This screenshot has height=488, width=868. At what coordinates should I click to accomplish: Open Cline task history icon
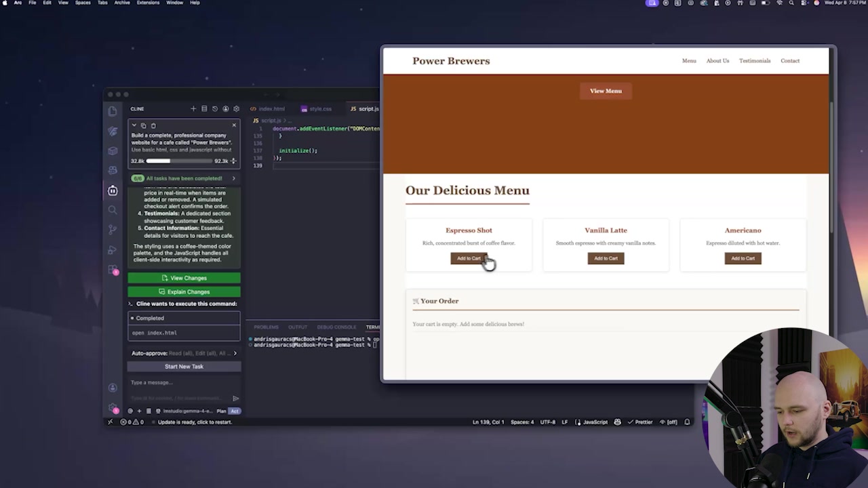[215, 109]
